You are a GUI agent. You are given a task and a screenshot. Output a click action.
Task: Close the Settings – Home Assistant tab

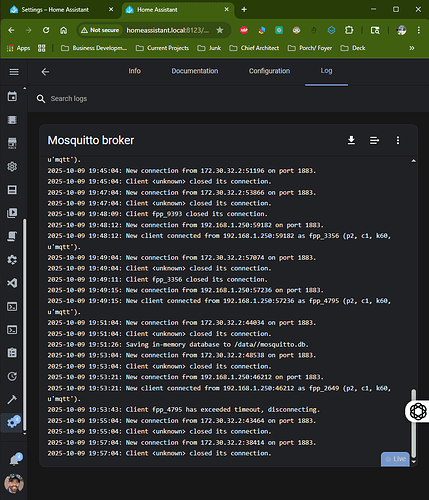coord(111,10)
